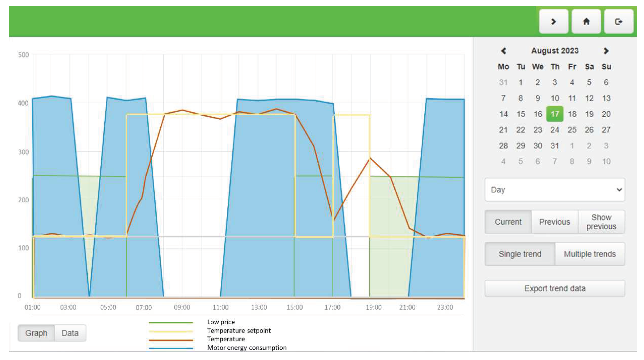Image resolution: width=644 pixels, height=360 pixels.
Task: Select the Single trend option
Action: [520, 254]
